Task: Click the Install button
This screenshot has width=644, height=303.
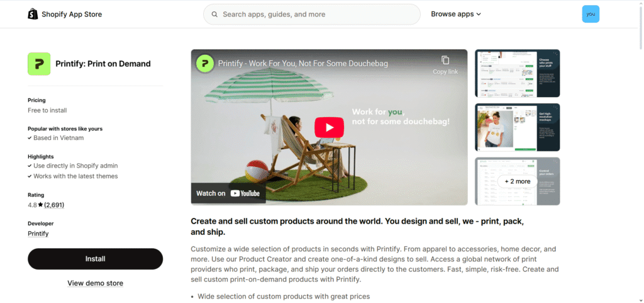Action: click(96, 259)
